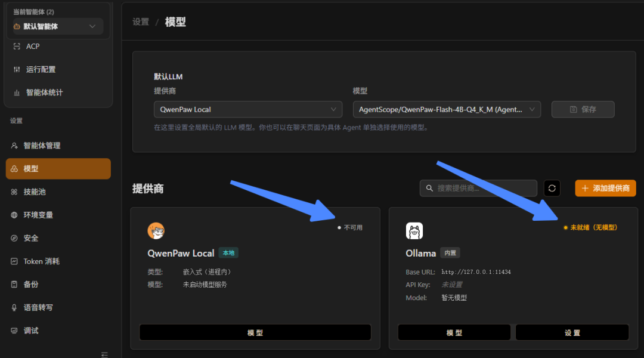Click the plus icon on 添加提供商
This screenshot has height=358, width=644.
(x=585, y=188)
